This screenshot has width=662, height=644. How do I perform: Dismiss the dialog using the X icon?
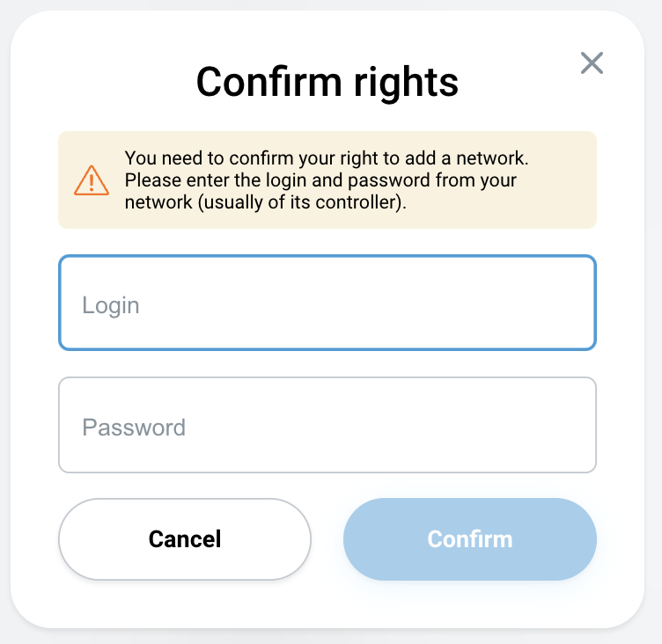pyautogui.click(x=592, y=63)
